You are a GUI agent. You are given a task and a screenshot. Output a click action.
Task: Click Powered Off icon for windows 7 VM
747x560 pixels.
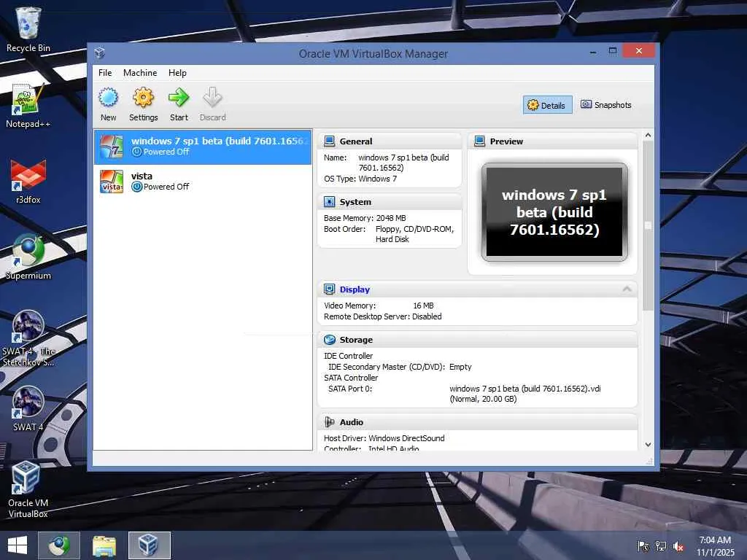click(136, 152)
